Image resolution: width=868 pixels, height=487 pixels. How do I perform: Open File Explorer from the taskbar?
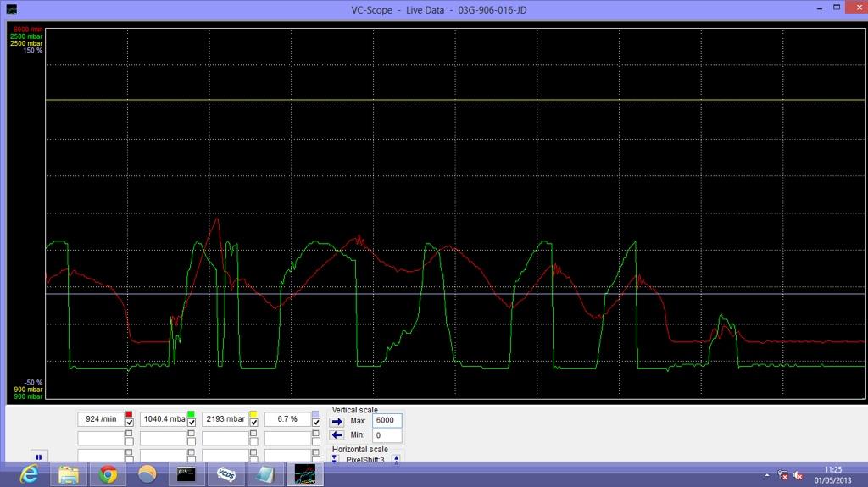(x=69, y=474)
